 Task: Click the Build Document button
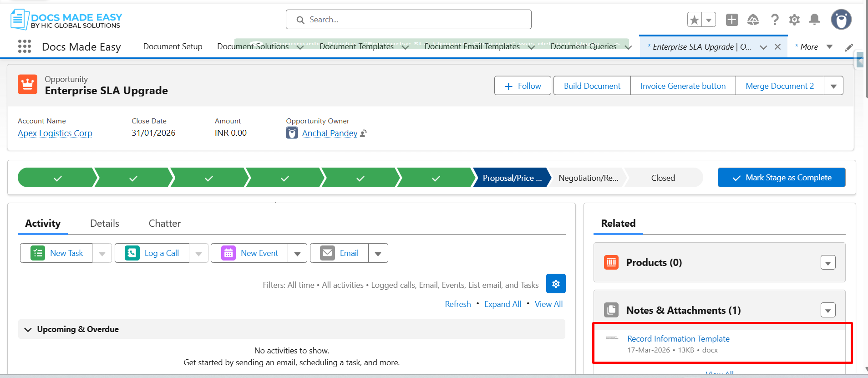tap(592, 86)
